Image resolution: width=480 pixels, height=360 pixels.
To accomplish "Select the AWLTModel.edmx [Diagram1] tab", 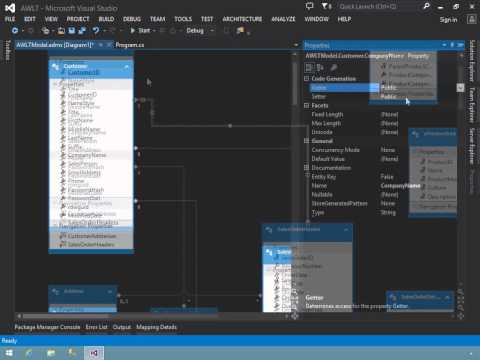I will tap(55, 45).
